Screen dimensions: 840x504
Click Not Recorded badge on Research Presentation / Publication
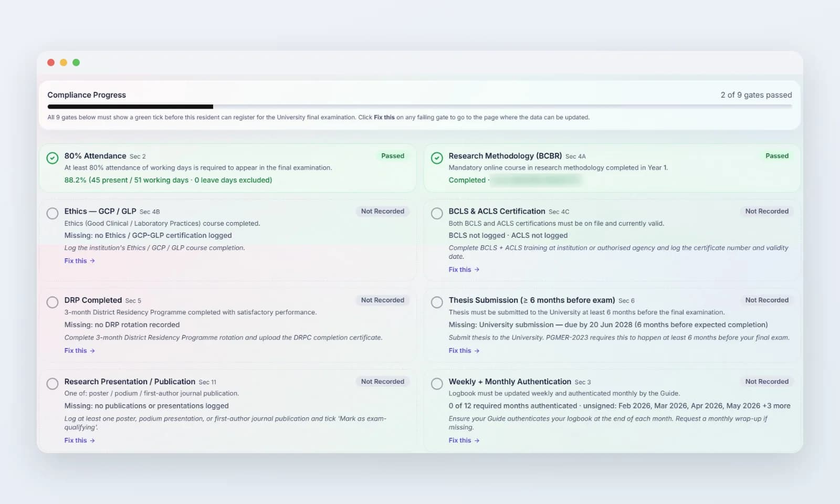coord(383,382)
